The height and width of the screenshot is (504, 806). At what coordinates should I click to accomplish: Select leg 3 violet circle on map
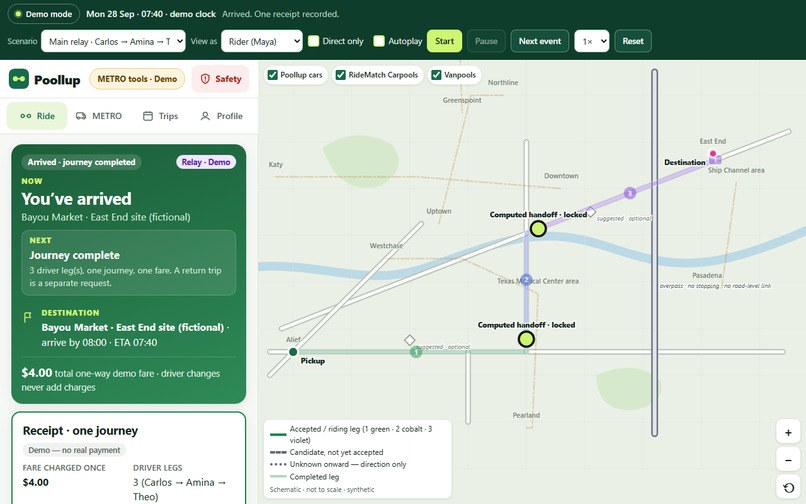coord(630,193)
